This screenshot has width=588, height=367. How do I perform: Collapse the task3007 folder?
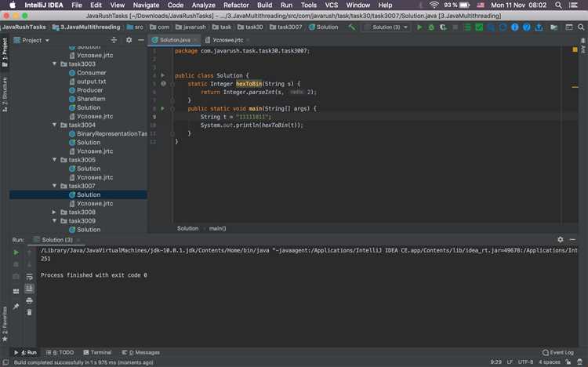coord(54,186)
